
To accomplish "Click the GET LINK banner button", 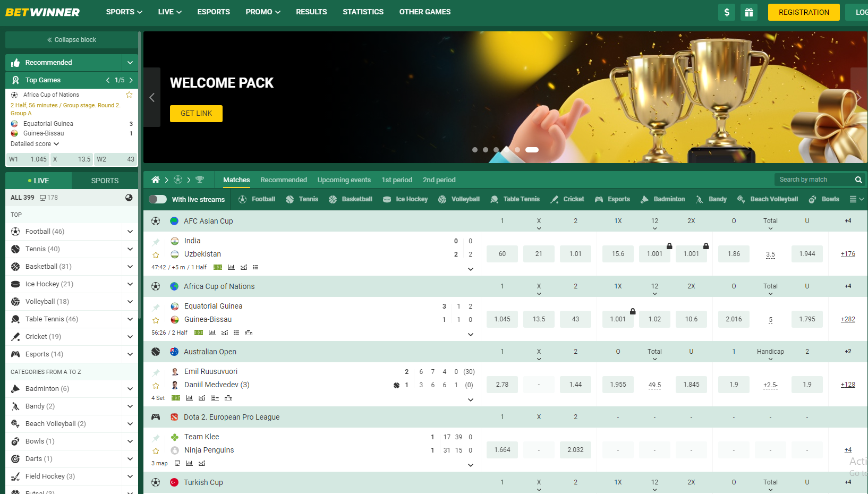I will pyautogui.click(x=196, y=114).
